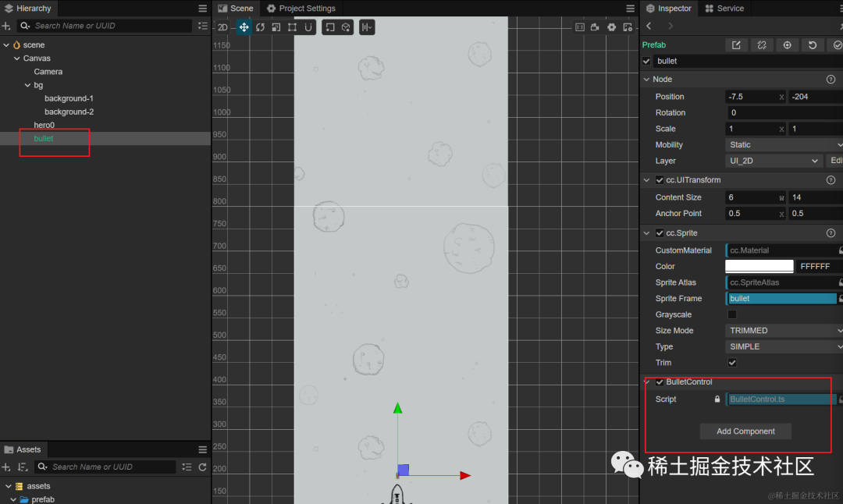843x504 pixels.
Task: Select the Move transform tool
Action: [x=244, y=27]
